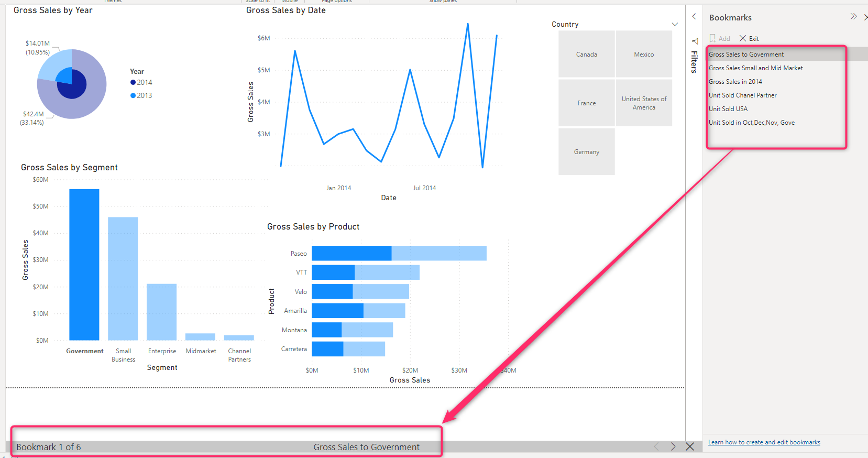The width and height of the screenshot is (868, 458).
Task: Click the Filters pane vertical label
Action: (694, 62)
